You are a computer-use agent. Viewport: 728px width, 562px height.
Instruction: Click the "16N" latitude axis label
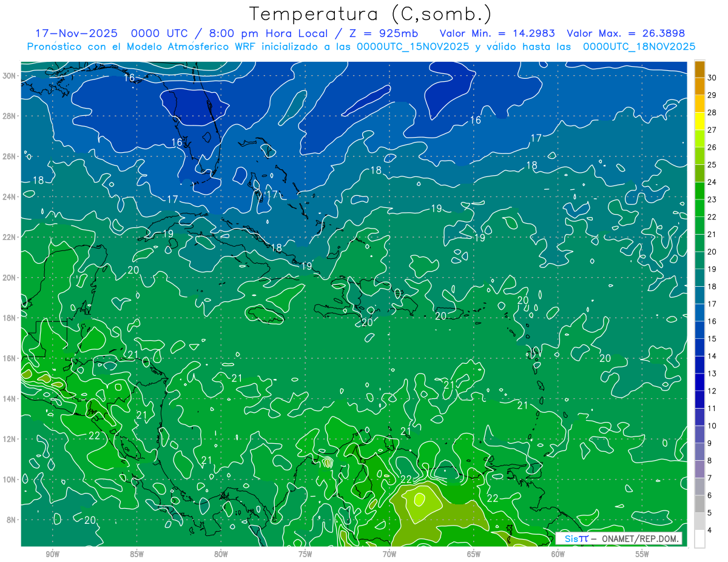(x=9, y=358)
